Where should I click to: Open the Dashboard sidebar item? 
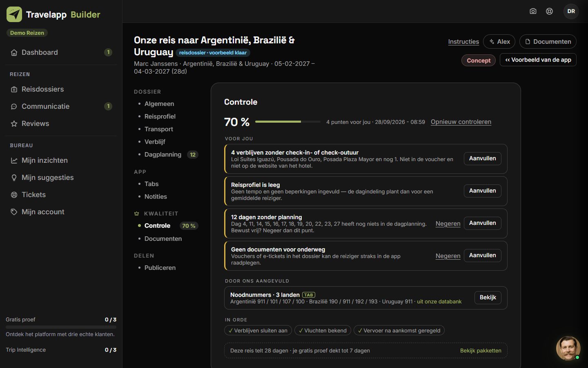(61, 52)
